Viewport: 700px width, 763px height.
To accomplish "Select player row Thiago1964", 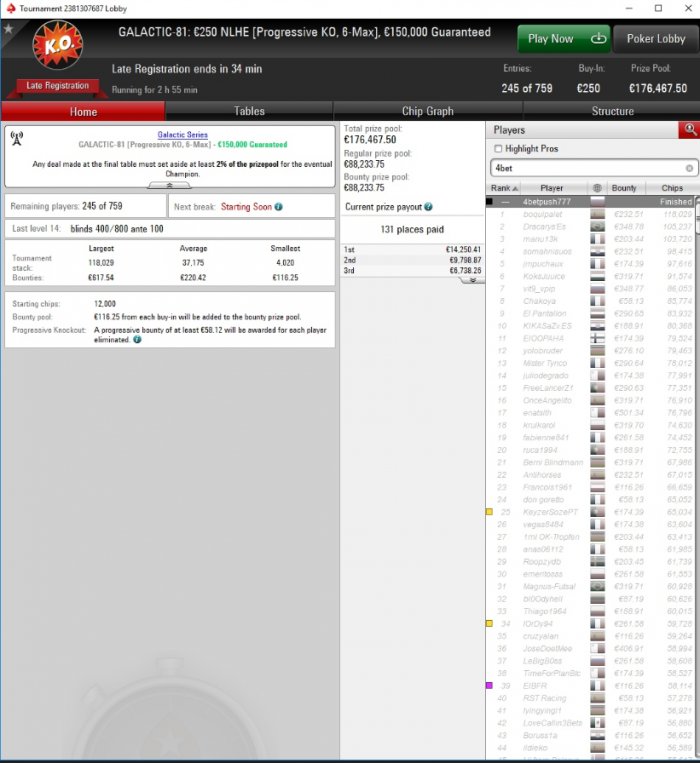I will point(590,611).
